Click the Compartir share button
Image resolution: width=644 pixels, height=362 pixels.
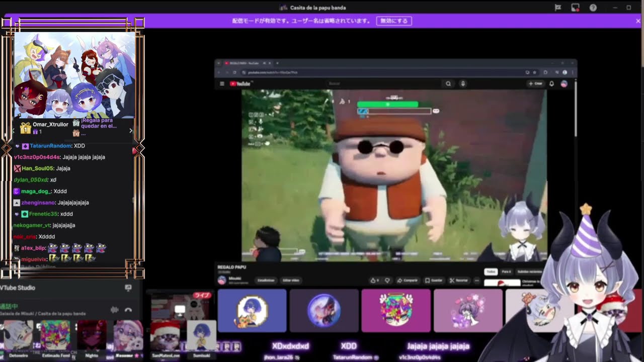(408, 280)
